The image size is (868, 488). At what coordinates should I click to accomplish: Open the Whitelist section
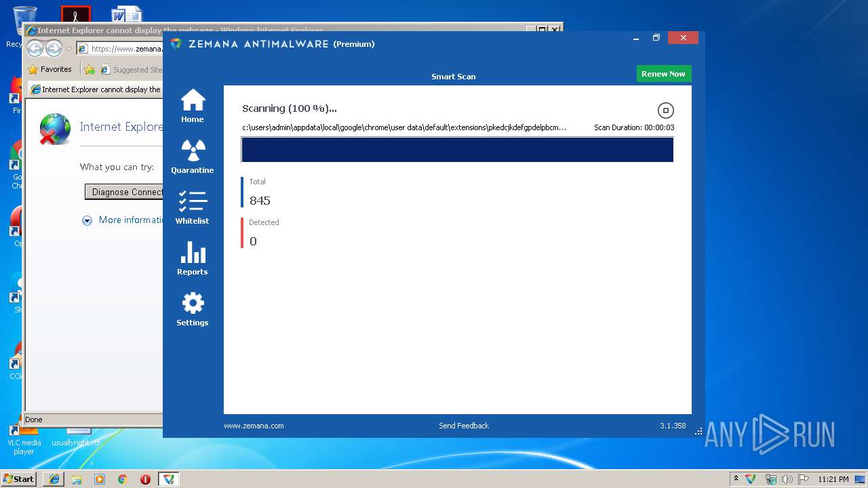(193, 207)
